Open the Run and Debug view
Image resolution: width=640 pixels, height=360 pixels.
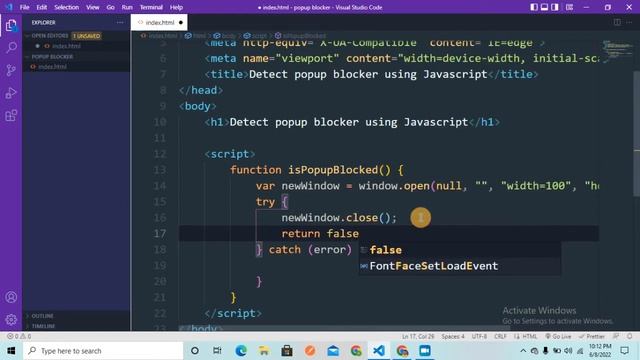[x=11, y=93]
